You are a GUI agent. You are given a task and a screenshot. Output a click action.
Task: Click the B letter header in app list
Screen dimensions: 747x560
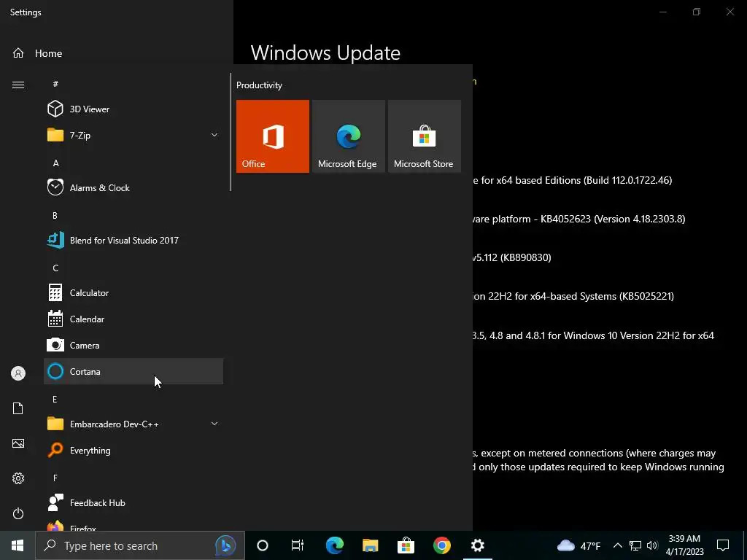(55, 215)
